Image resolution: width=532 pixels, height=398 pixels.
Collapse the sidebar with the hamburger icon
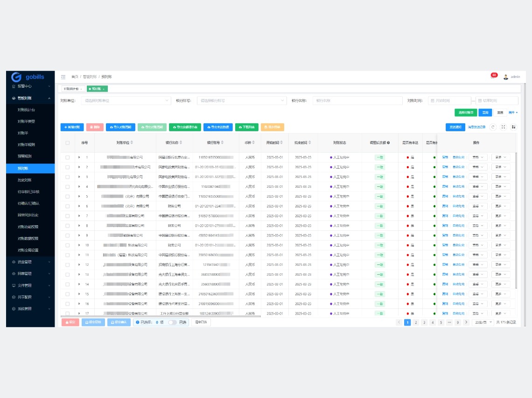(63, 77)
